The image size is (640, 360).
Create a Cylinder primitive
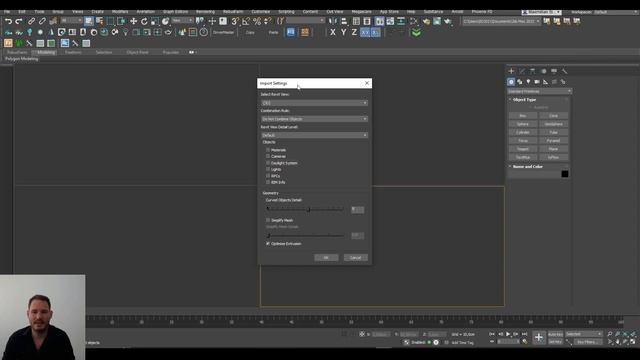(x=523, y=132)
